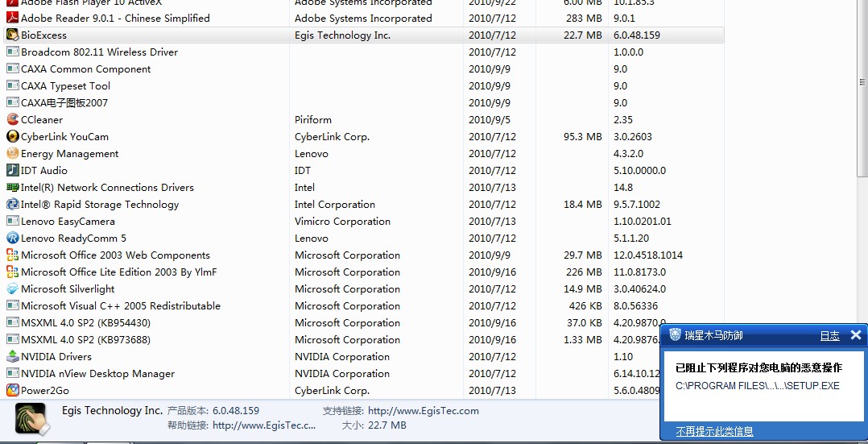Open the 日志 log link in popup
868x444 pixels.
(829, 335)
